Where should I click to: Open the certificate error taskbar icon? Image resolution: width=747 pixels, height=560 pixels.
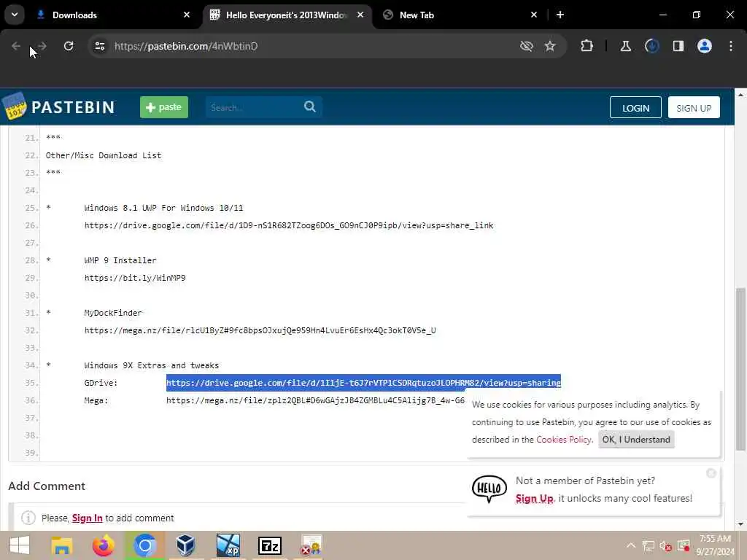point(311,545)
